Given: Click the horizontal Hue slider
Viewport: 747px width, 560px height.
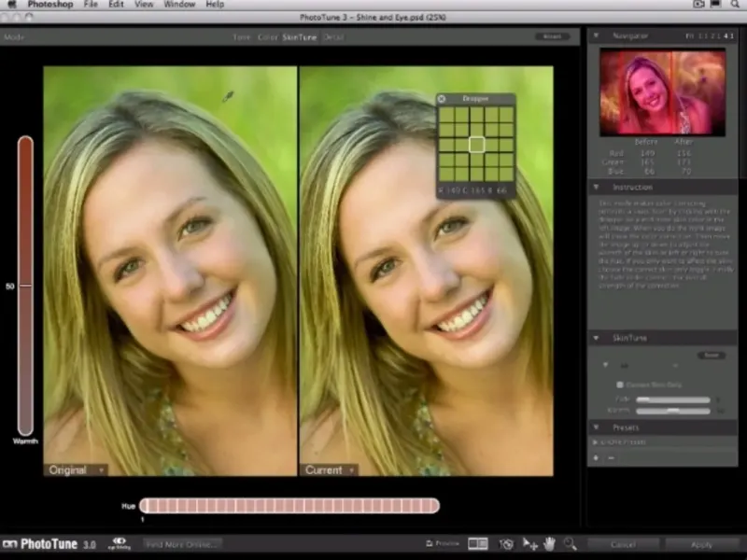Looking at the screenshot, I should (x=289, y=506).
